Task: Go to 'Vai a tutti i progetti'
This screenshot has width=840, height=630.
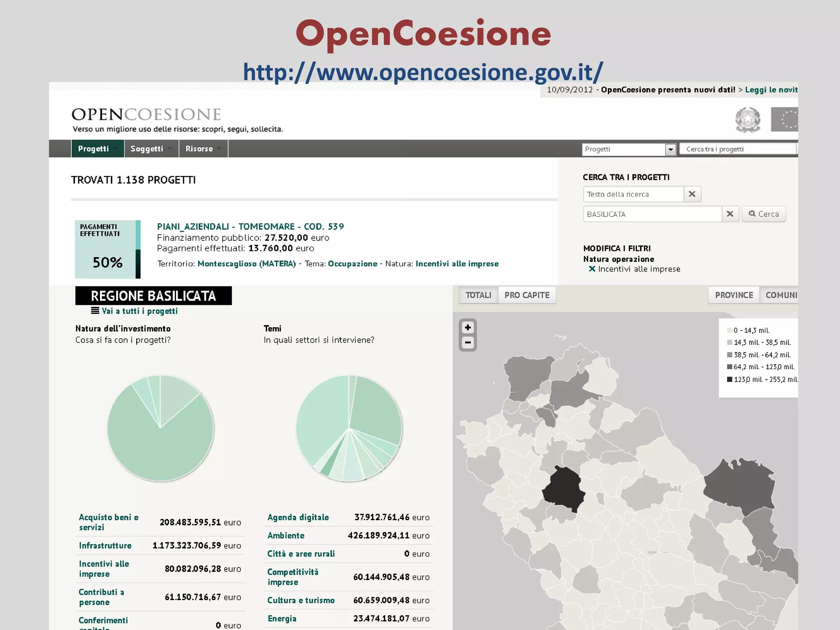Action: 139,311
